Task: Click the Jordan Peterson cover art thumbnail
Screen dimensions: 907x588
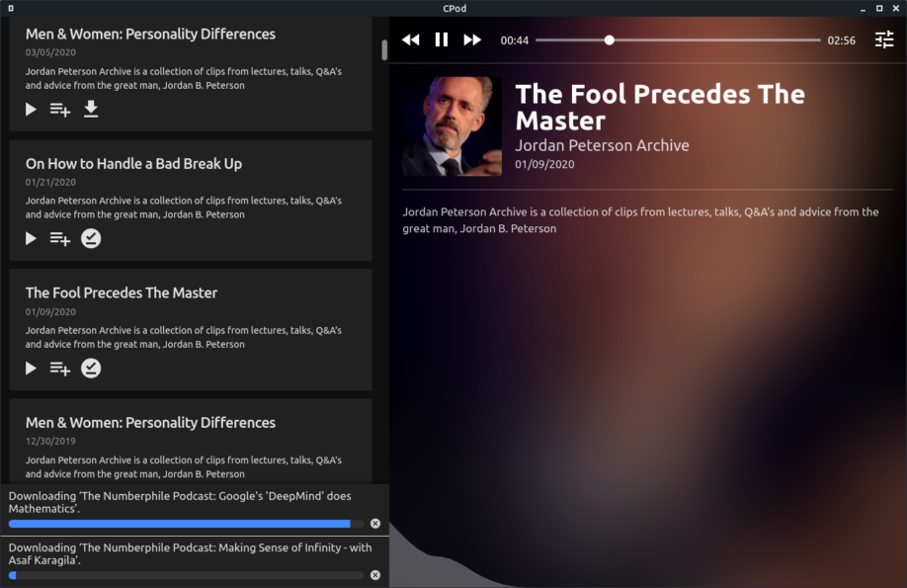Action: coord(453,126)
